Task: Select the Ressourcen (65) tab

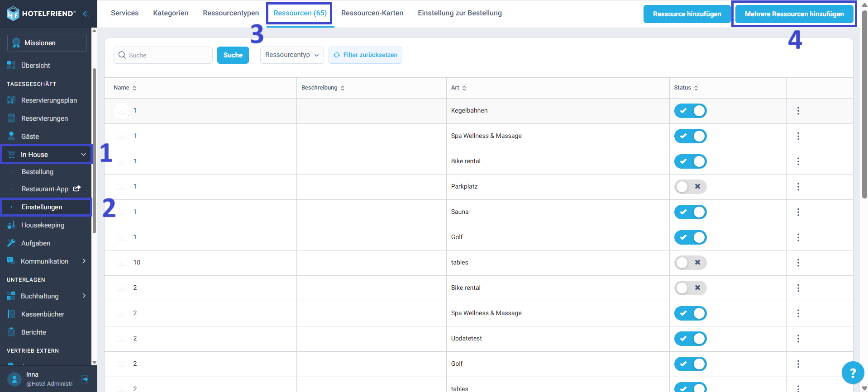Action: (300, 13)
